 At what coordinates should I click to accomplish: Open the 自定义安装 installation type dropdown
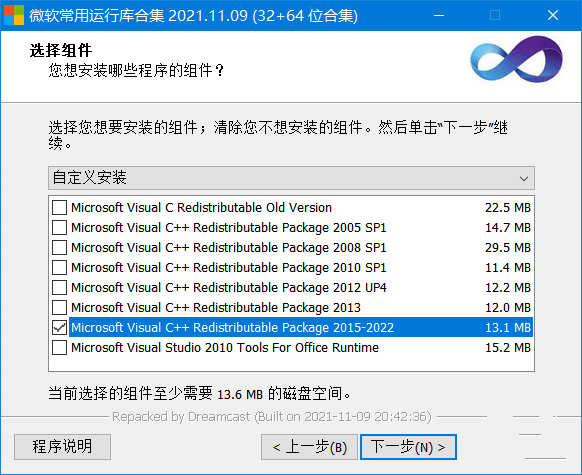point(291,178)
